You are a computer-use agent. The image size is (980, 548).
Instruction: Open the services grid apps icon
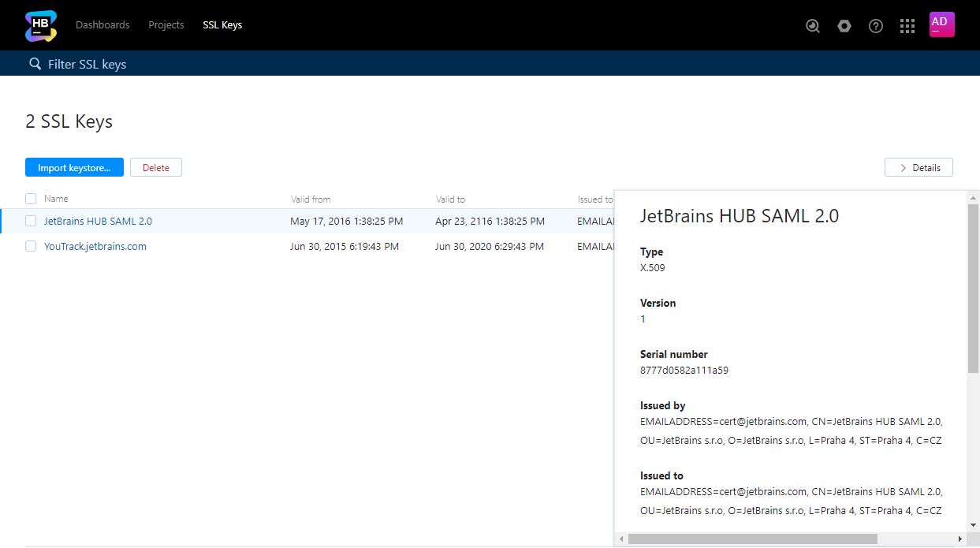pos(907,26)
